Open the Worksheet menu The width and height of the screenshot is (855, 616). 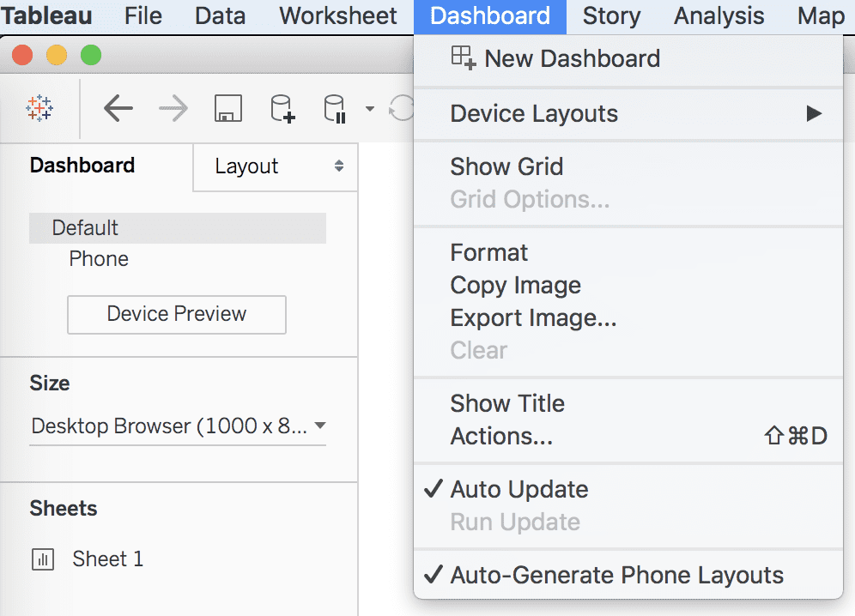pos(338,15)
